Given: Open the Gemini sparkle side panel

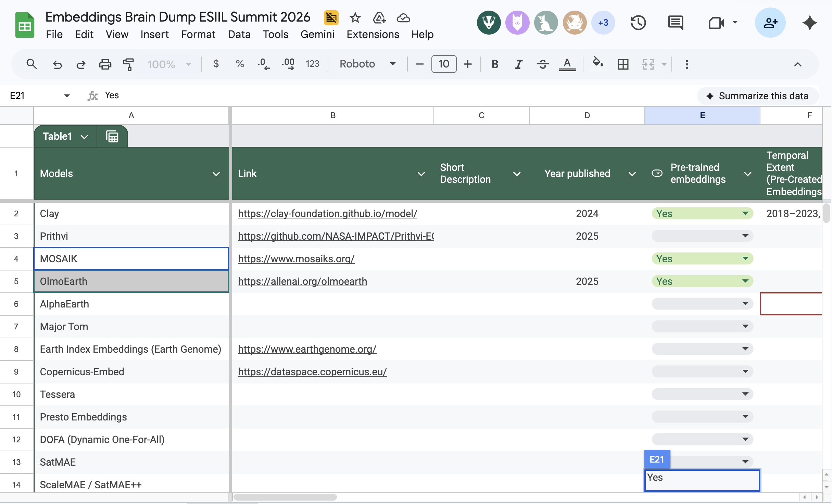Looking at the screenshot, I should tap(810, 23).
